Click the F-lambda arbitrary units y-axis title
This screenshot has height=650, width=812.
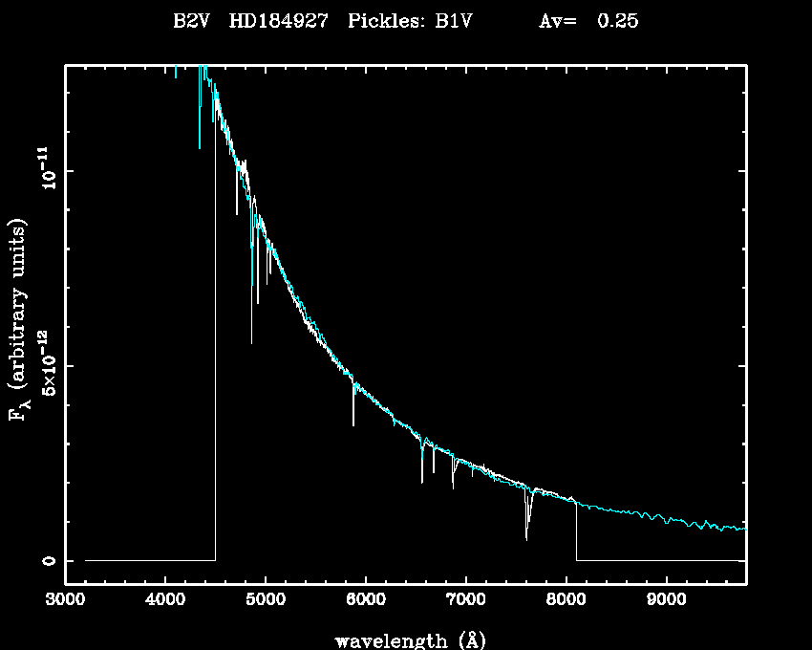(x=18, y=320)
